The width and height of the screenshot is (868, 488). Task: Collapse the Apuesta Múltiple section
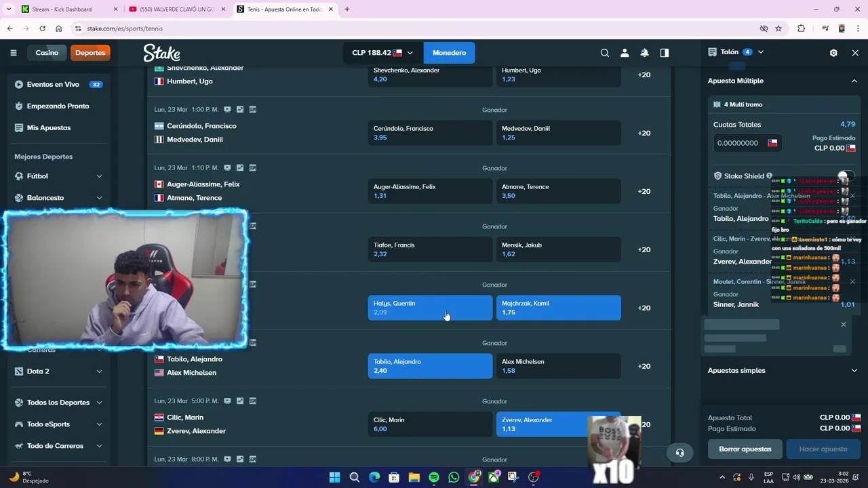pyautogui.click(x=854, y=81)
